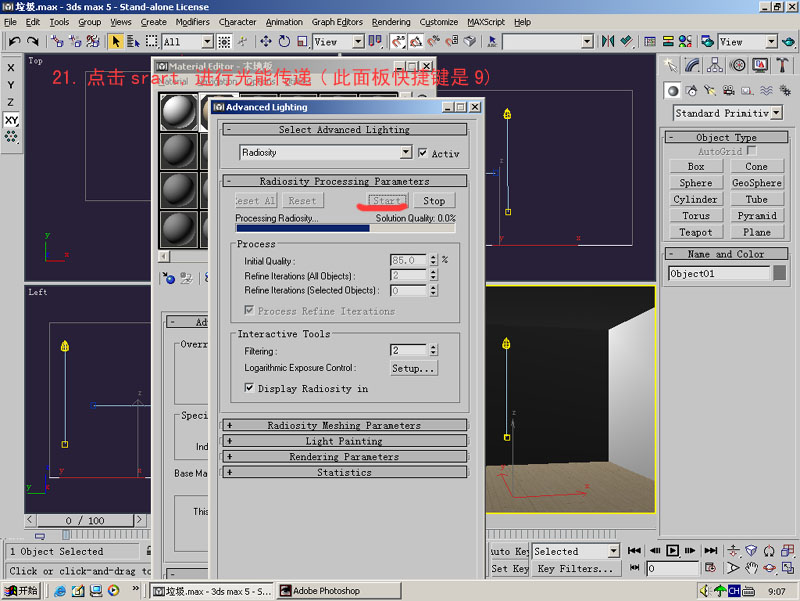800x601 pixels.
Task: Select the Cameras category in Create panel
Action: [x=729, y=91]
